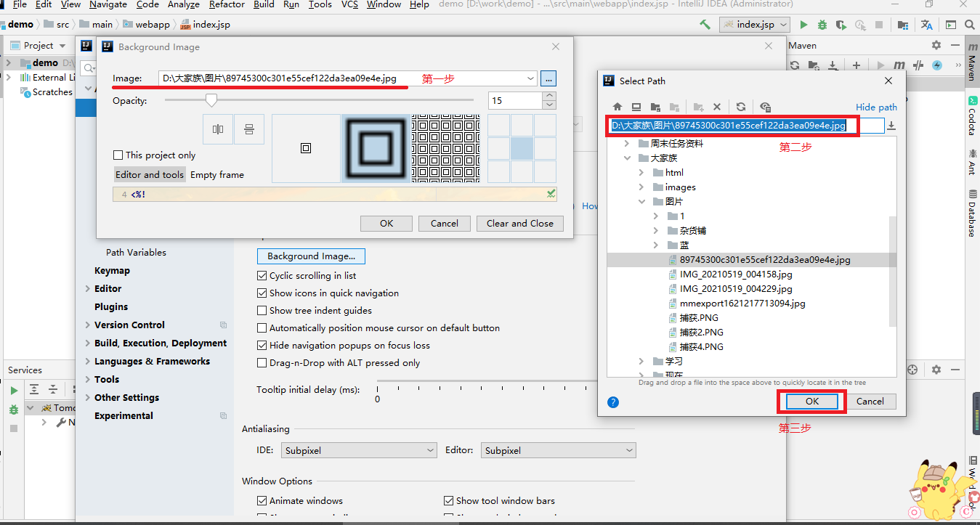Expand the html folder in tree
This screenshot has width=980, height=525.
[x=641, y=173]
